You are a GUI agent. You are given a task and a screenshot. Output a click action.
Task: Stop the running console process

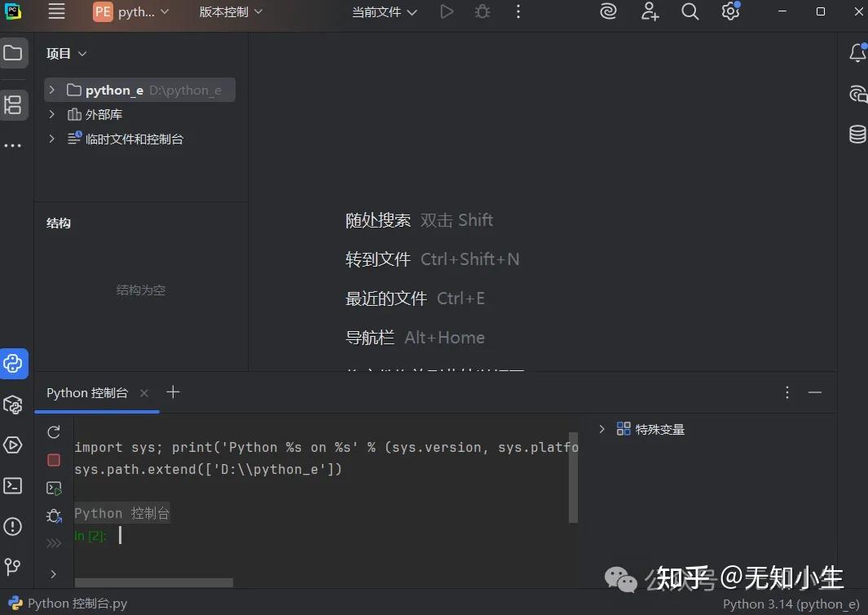coord(54,459)
